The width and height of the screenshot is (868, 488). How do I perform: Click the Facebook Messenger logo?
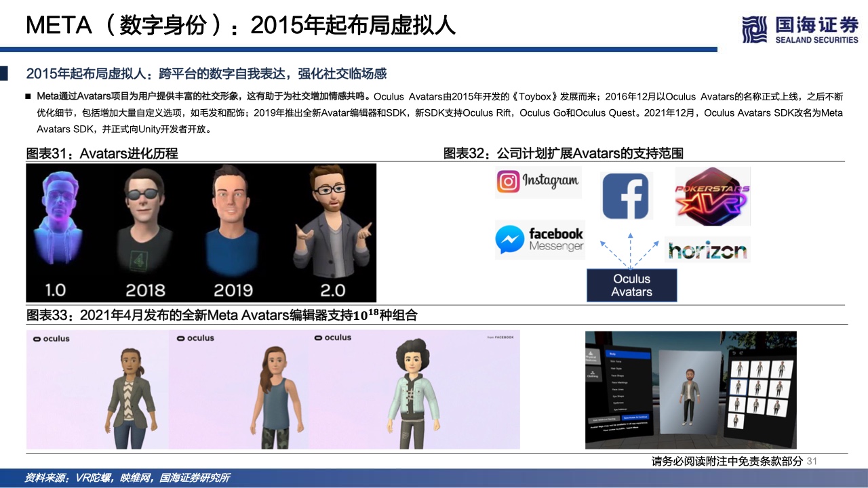pos(540,240)
